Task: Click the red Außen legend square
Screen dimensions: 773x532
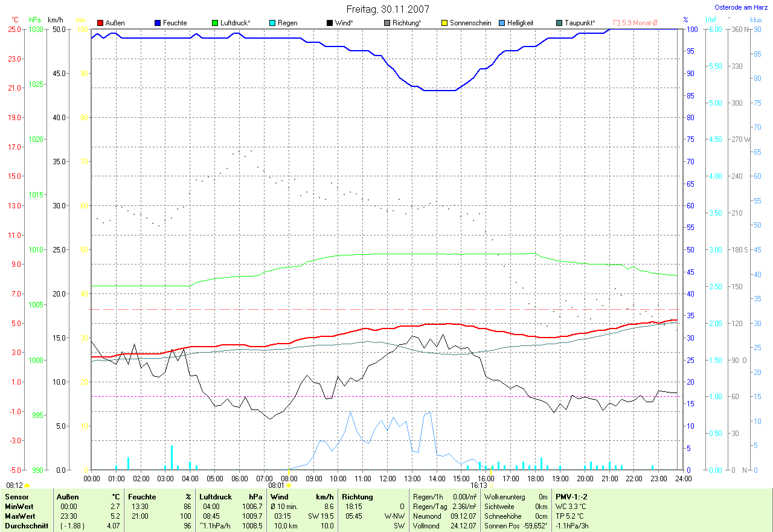Action: click(100, 23)
